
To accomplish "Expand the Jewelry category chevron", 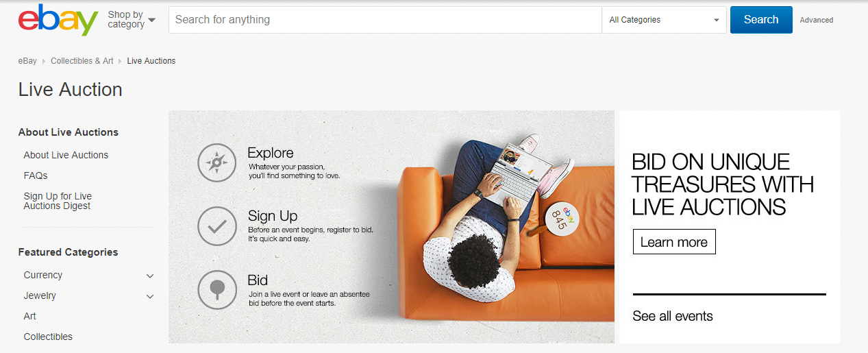I will (x=150, y=296).
